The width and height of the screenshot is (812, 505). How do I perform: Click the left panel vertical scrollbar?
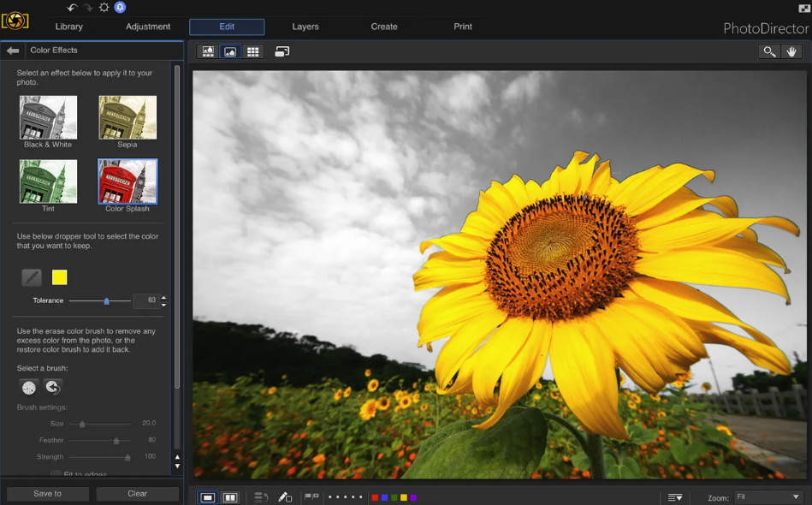(x=177, y=227)
